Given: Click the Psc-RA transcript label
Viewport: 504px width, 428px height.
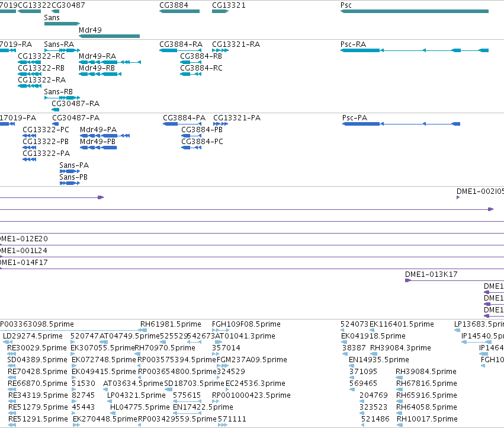Looking at the screenshot, I should click(x=353, y=44).
